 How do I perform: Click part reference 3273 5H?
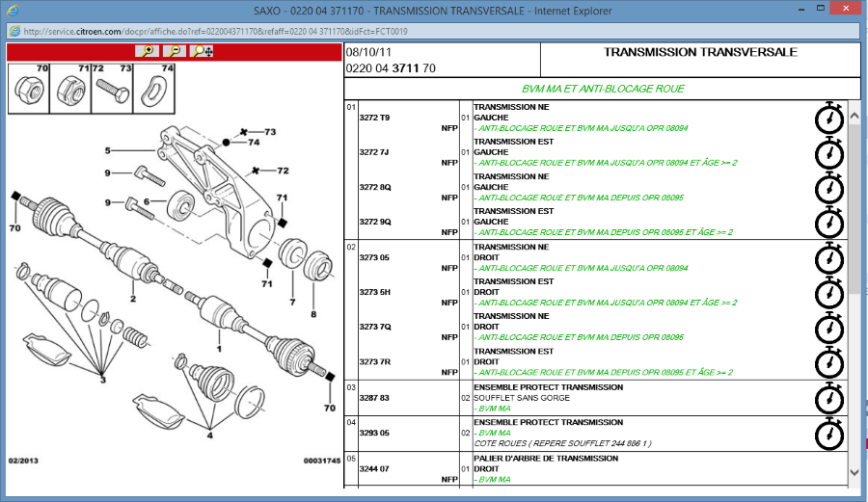(x=375, y=293)
